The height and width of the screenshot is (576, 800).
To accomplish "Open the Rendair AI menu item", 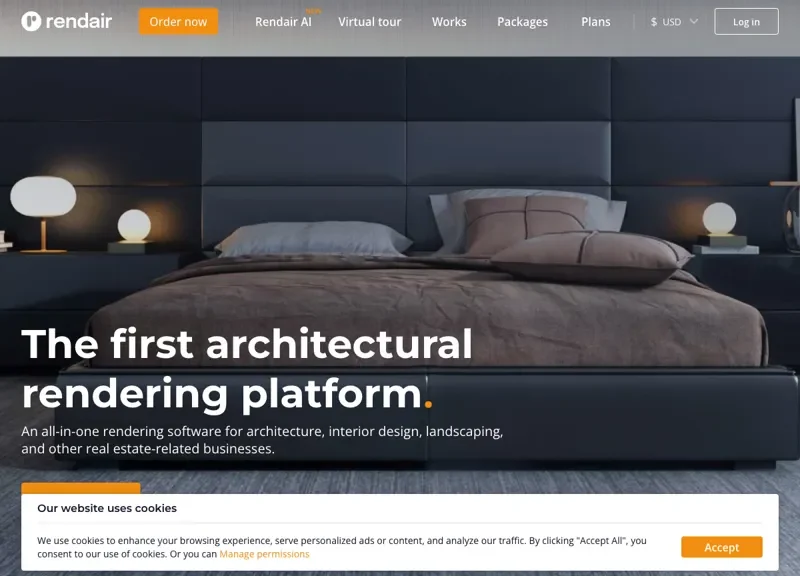I will [283, 22].
